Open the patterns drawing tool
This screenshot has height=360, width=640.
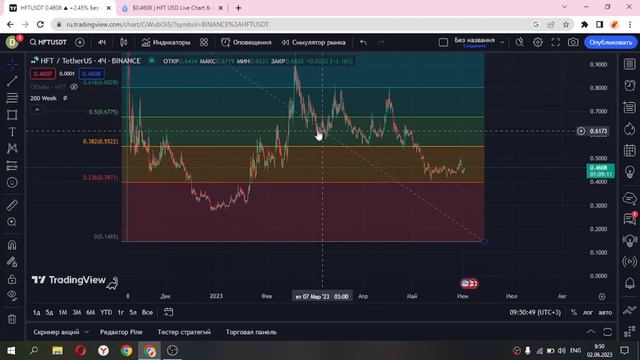click(x=12, y=148)
